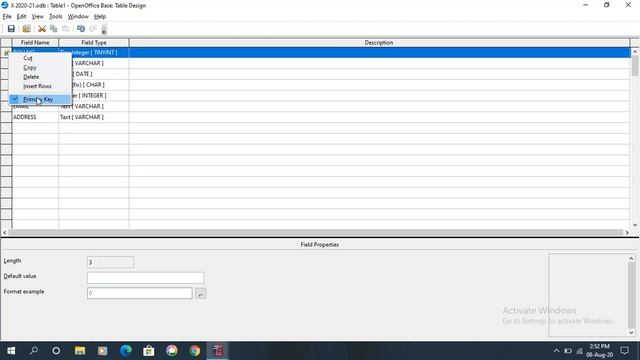Click the taskbar Search icon
This screenshot has width=640, height=360.
[34, 351]
